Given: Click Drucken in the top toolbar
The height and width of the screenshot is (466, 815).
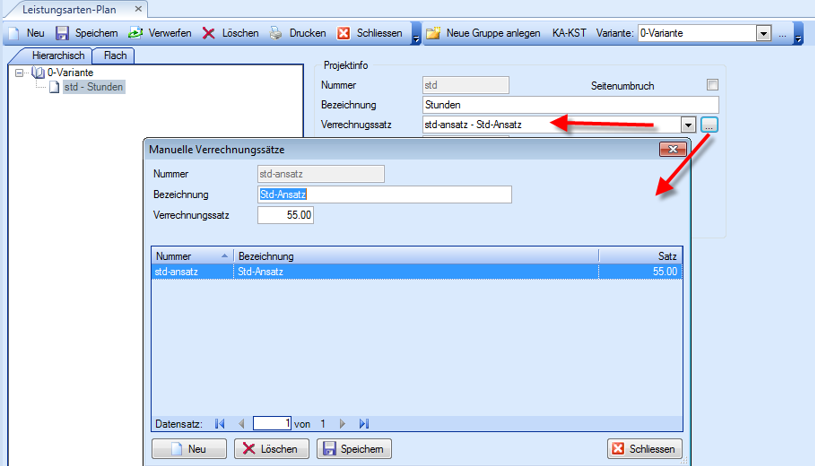Looking at the screenshot, I should click(298, 33).
